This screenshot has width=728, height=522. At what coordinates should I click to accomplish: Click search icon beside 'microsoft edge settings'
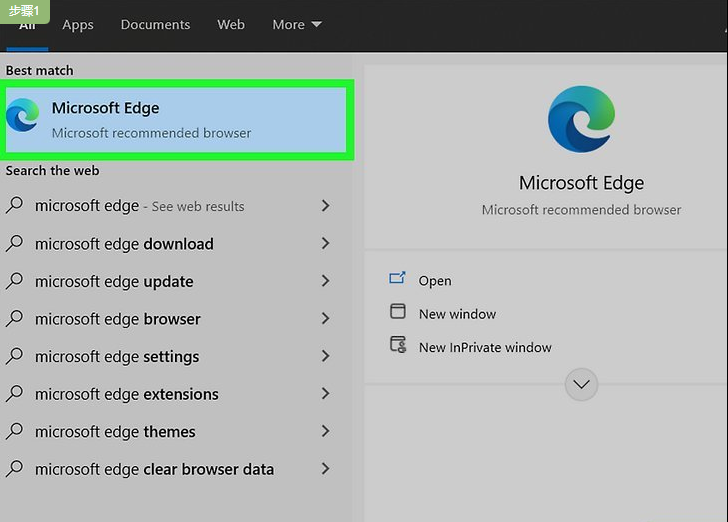14,356
